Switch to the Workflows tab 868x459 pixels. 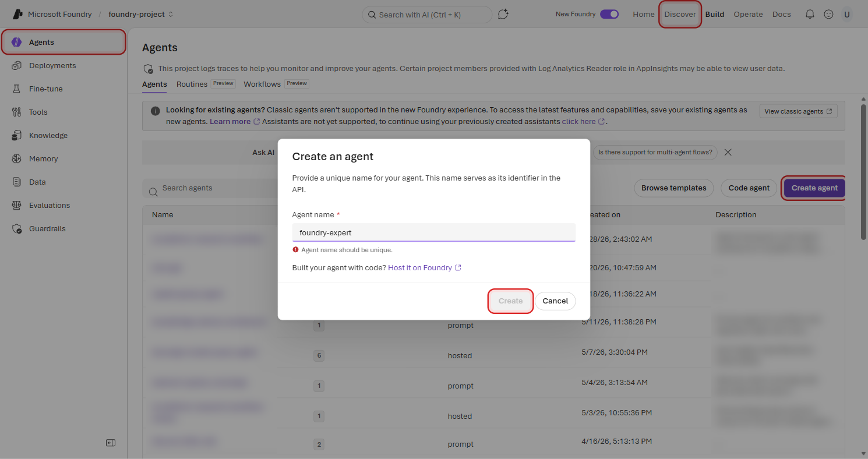pyautogui.click(x=262, y=84)
